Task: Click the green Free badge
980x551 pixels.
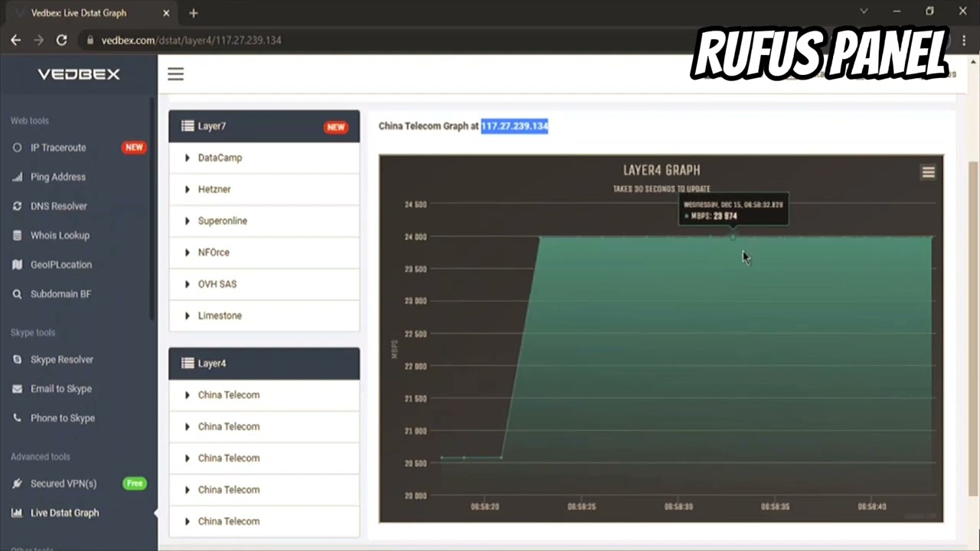Action: click(x=135, y=484)
